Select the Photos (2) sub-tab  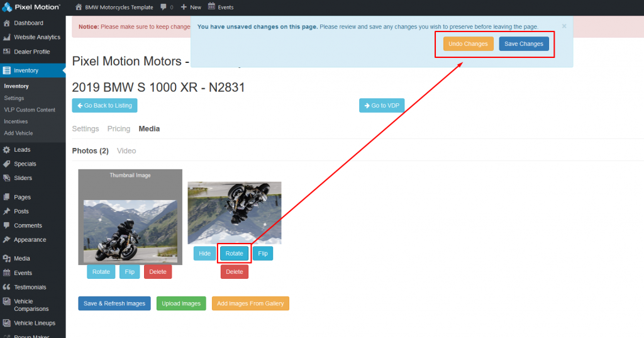point(91,151)
